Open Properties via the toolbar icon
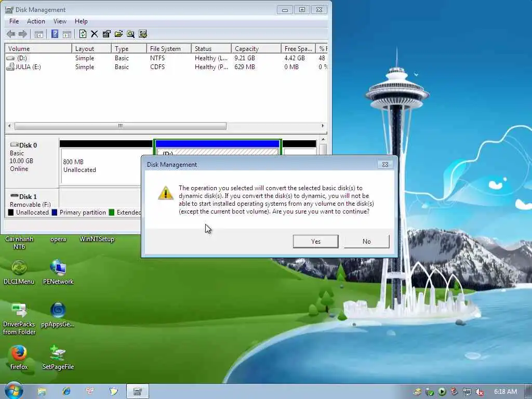The height and width of the screenshot is (399, 532). [107, 34]
